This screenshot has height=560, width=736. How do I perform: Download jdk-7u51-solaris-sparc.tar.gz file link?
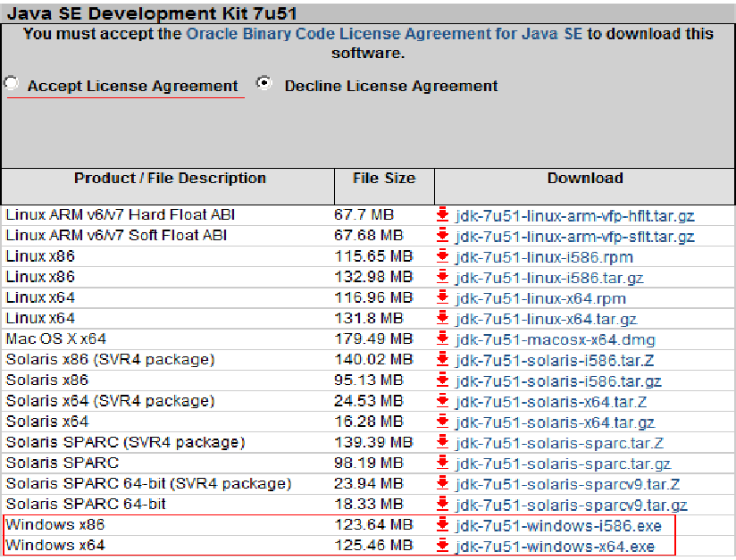coord(563,464)
